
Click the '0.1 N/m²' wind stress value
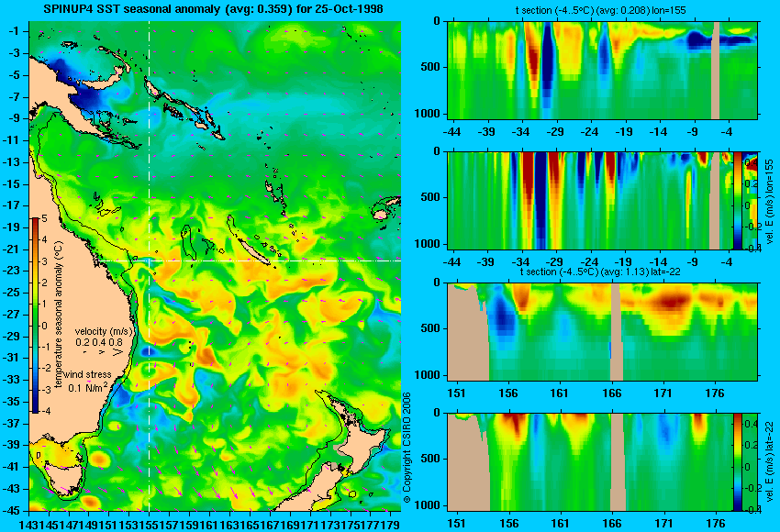point(87,387)
